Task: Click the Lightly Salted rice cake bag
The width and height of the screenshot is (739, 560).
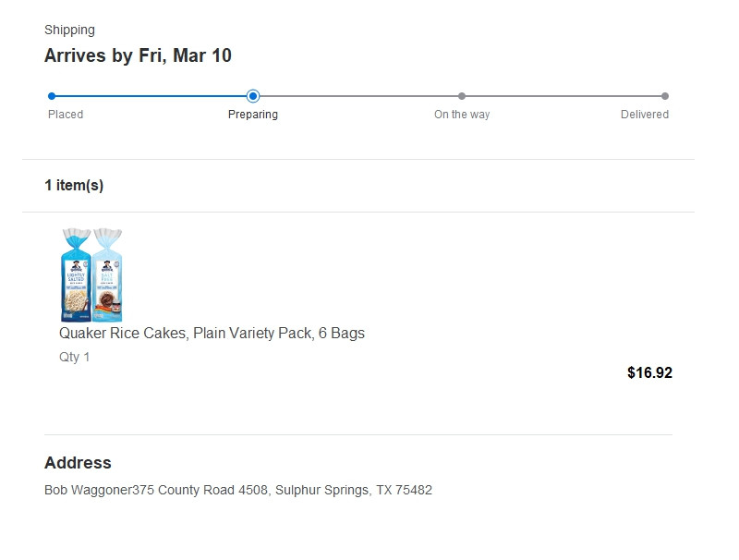Action: (x=76, y=274)
